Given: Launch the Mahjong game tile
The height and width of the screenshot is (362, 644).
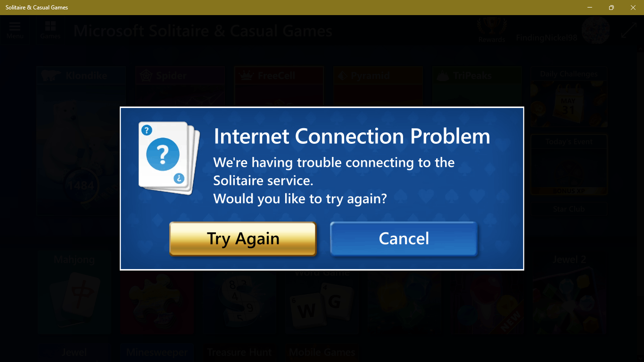Looking at the screenshot, I should pyautogui.click(x=74, y=293).
